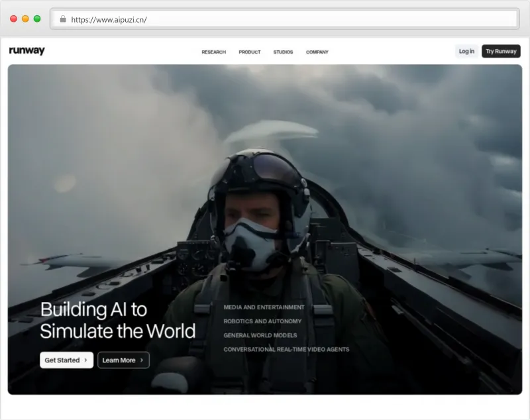Go to Robotics and Autonomy
Screen dimensions: 530x420
click(x=264, y=321)
